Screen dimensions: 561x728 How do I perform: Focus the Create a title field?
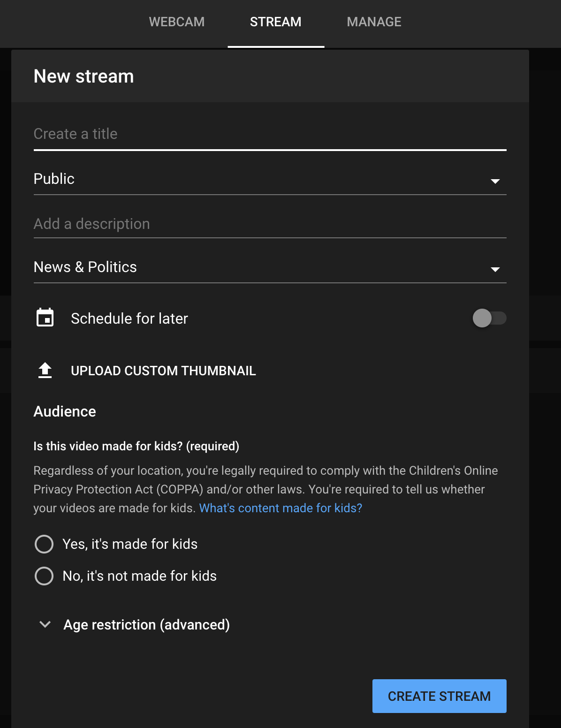pyautogui.click(x=270, y=134)
